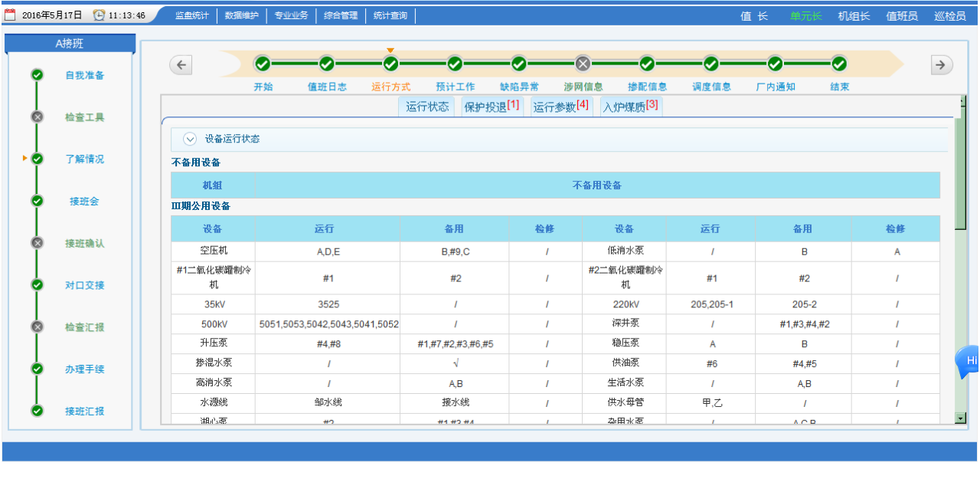Click the right arrow navigation button

(x=942, y=65)
